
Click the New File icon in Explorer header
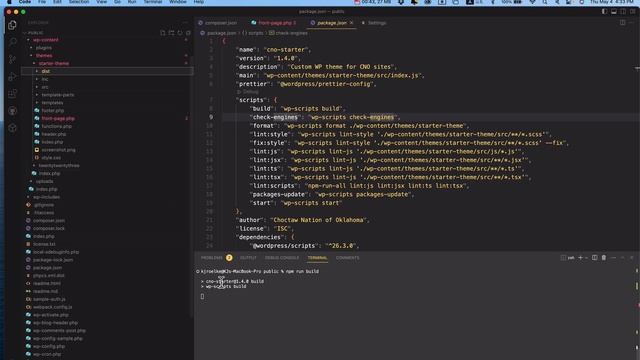pos(163,33)
